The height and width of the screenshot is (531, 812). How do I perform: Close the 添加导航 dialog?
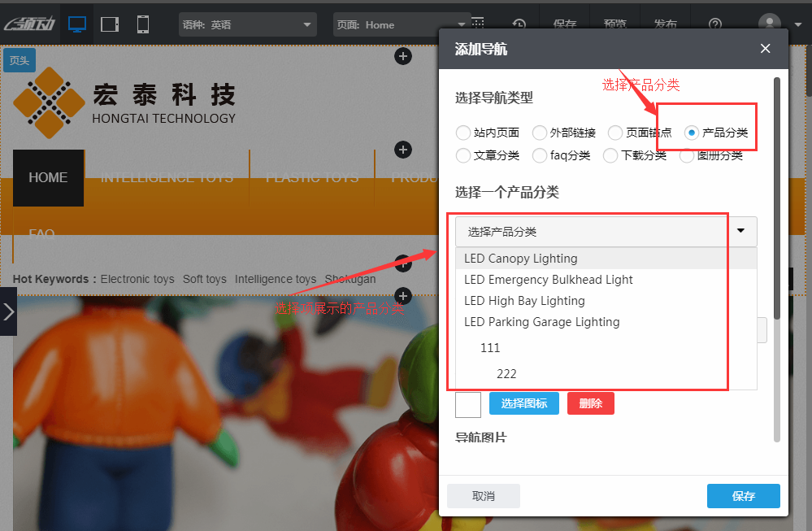tap(765, 49)
